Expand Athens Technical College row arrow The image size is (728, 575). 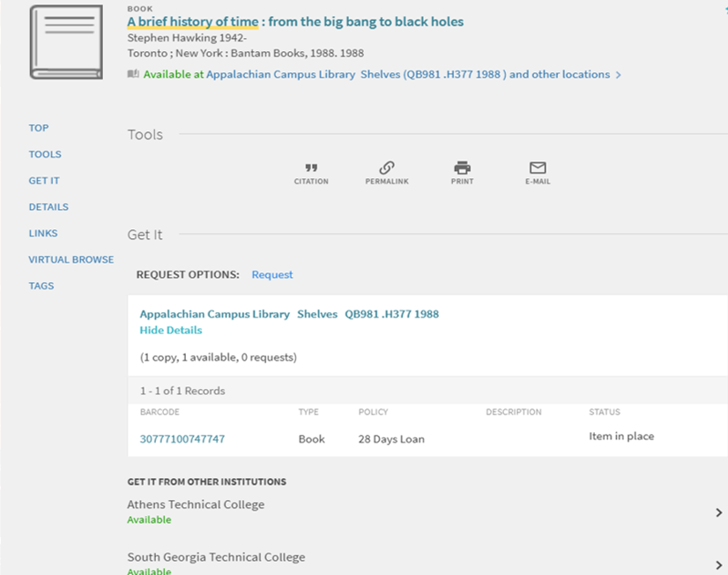(x=718, y=512)
